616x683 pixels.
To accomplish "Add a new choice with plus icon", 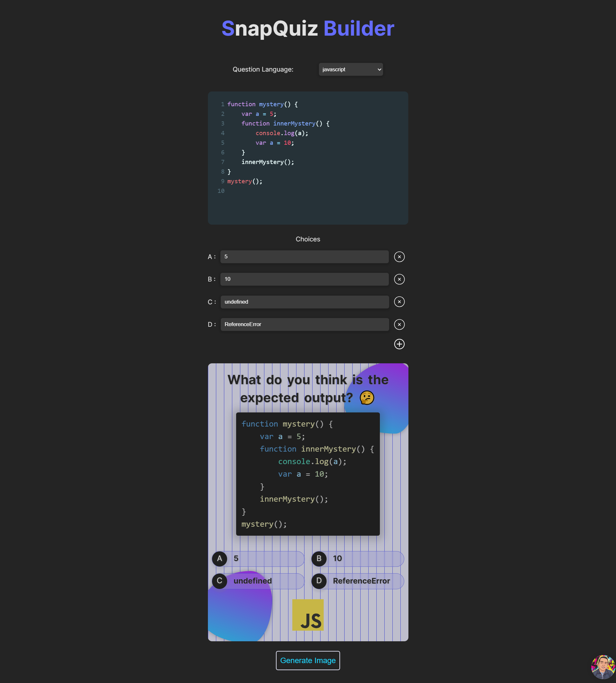I will [x=399, y=344].
